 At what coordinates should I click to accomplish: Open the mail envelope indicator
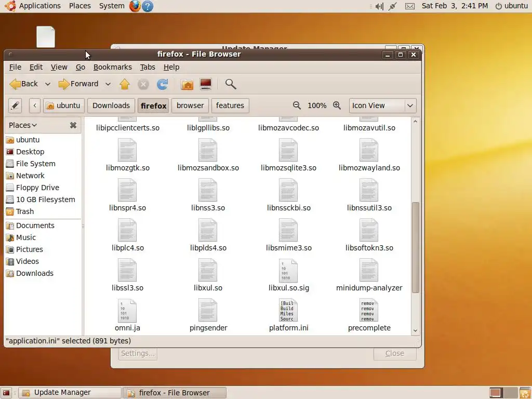coord(410,6)
